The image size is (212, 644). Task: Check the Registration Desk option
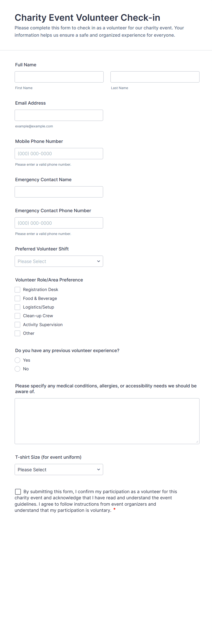[x=18, y=289]
